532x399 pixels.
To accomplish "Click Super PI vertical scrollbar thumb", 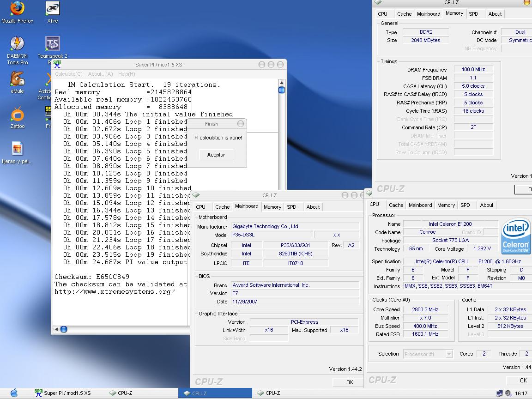I will coord(282,90).
